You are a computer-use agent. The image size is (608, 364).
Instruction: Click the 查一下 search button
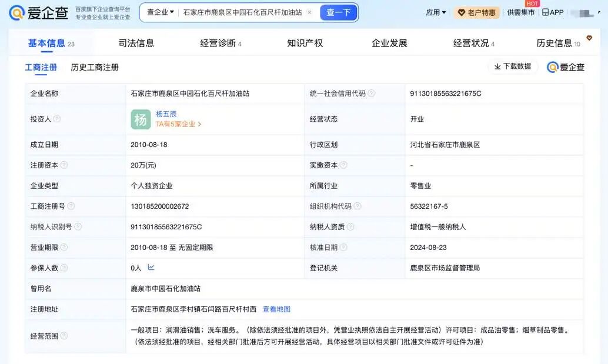(339, 12)
